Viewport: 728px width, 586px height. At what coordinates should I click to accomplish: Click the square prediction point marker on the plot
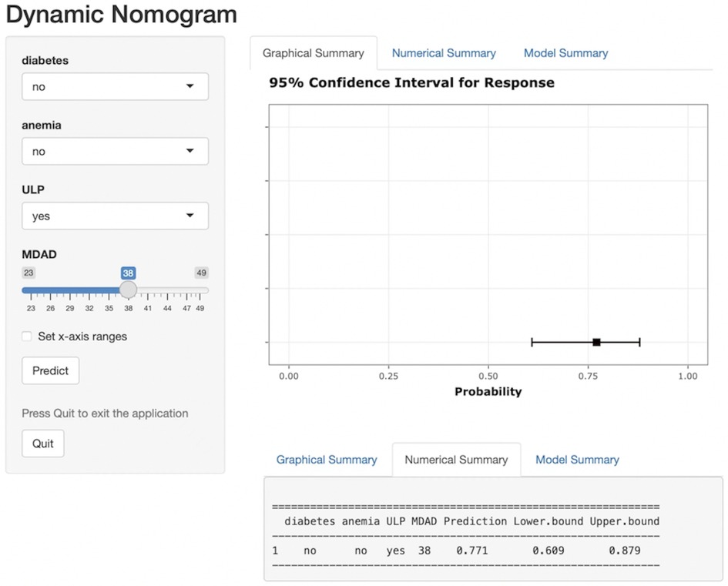click(596, 342)
